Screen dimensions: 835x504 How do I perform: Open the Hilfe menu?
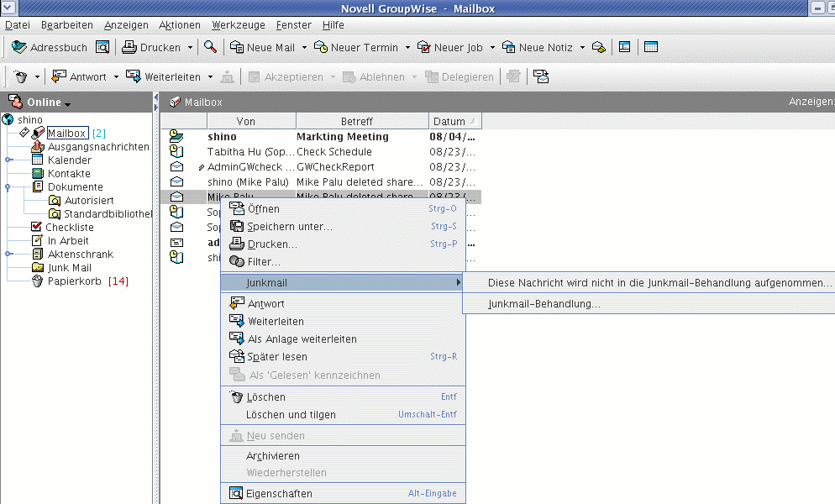click(x=333, y=25)
